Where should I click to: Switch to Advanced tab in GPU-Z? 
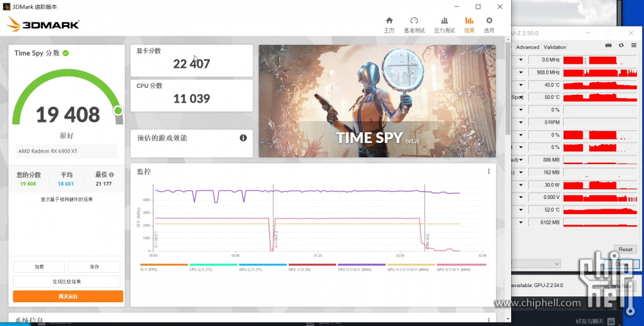point(528,47)
